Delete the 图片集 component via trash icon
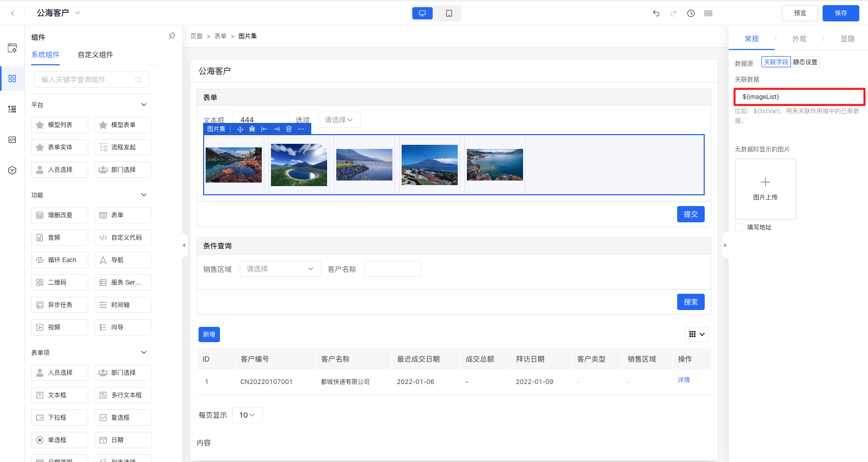The height and width of the screenshot is (462, 868). coord(289,130)
